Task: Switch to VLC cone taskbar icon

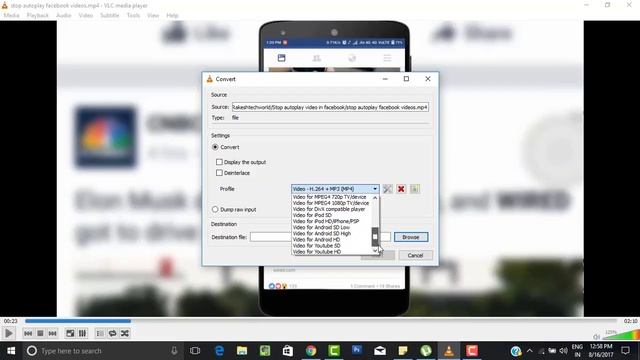Action: [x=449, y=351]
